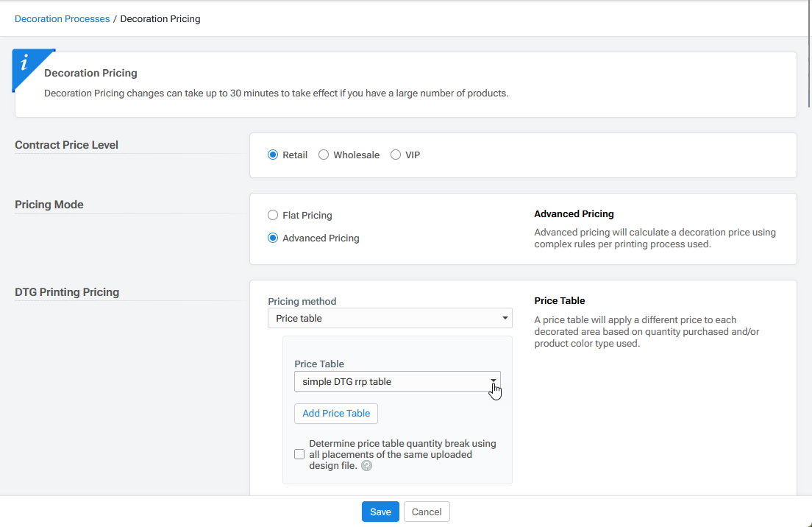Open the Pricing method dropdown
Viewport: 812px width, 527px height.
click(390, 319)
